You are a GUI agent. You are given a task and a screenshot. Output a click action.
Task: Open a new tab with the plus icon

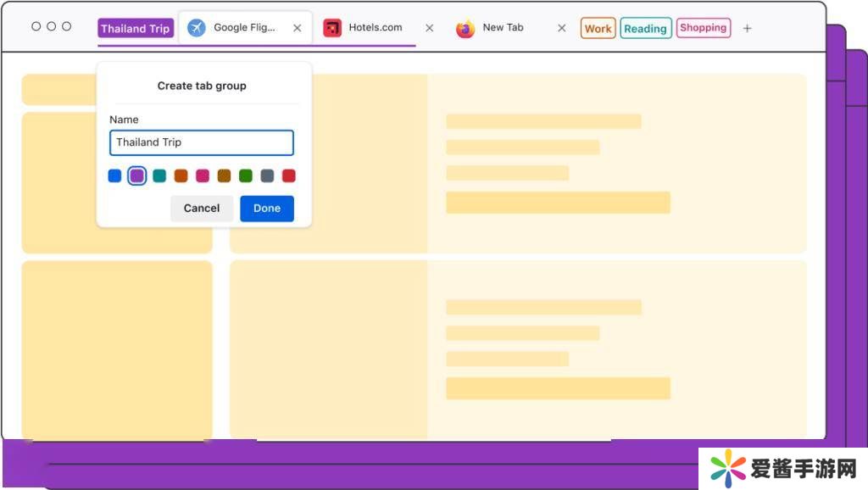tap(747, 29)
